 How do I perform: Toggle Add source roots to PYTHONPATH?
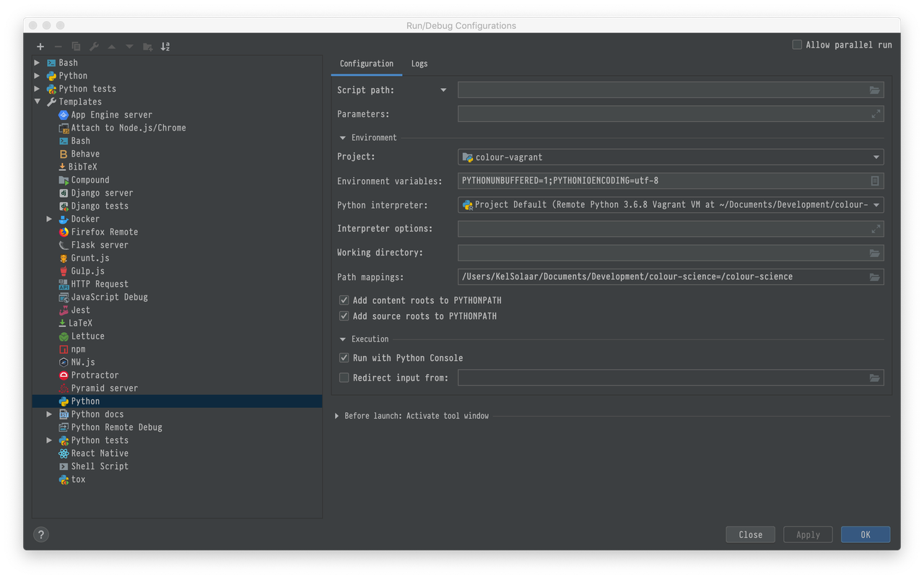pyautogui.click(x=344, y=316)
